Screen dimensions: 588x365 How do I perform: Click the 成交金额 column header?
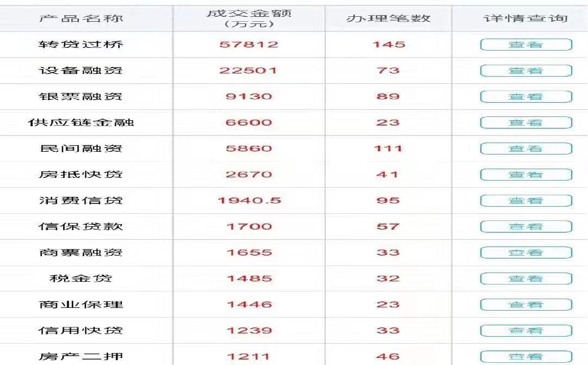tap(249, 18)
